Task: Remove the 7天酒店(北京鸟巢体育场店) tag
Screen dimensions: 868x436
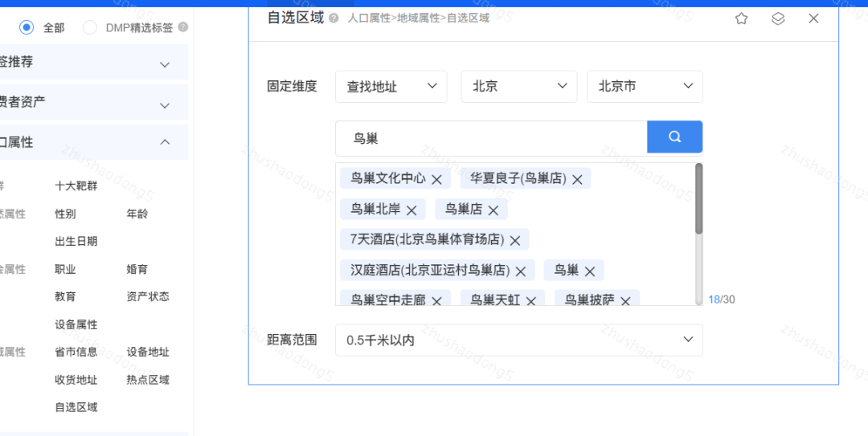Action: click(x=515, y=241)
